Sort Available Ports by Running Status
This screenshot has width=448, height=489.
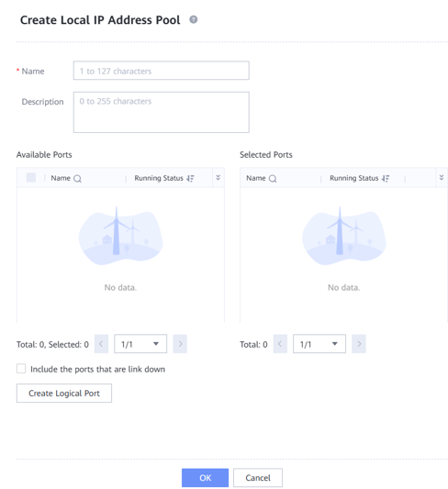tap(190, 178)
